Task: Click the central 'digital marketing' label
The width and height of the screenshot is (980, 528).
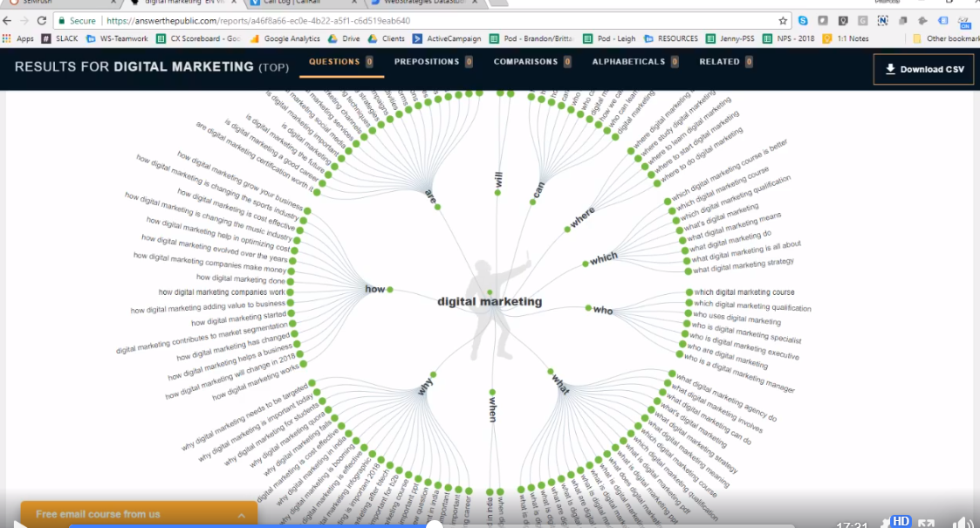Action: (490, 302)
